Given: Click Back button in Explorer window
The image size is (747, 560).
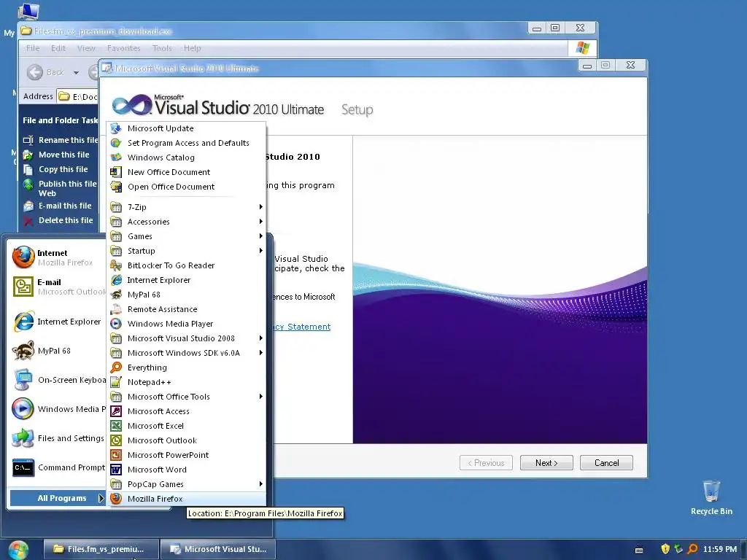Looking at the screenshot, I should 46,72.
